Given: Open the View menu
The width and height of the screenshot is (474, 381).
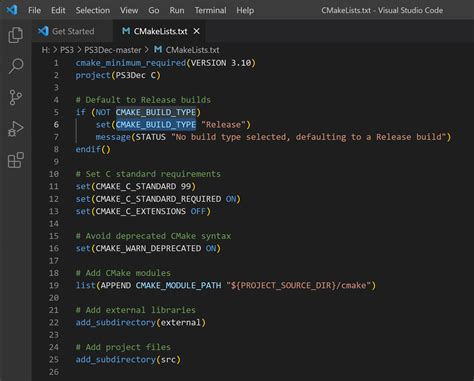Looking at the screenshot, I should pos(129,10).
